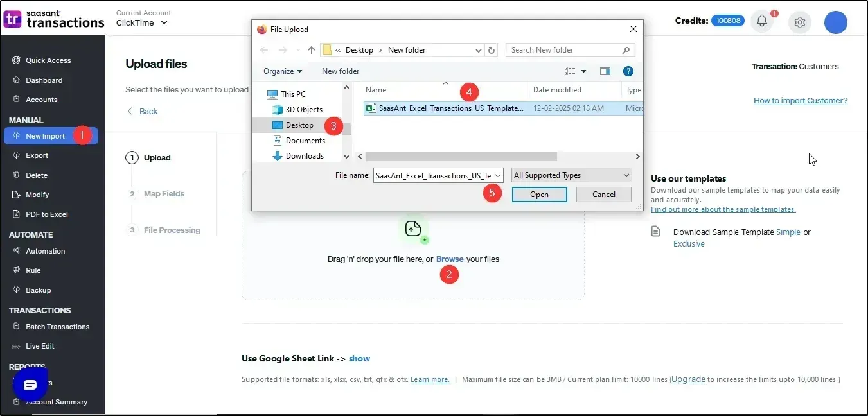The width and height of the screenshot is (868, 416).
Task: Download the Exclusive sample template
Action: coord(689,244)
